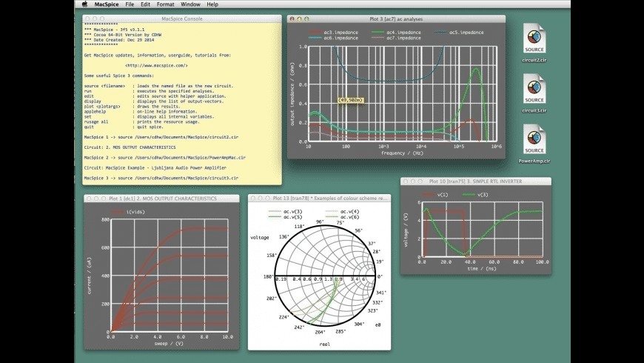This screenshot has height=363, width=644.
Task: Click the 'time / (ns)' axis label in Plot 10
Action: tap(482, 268)
